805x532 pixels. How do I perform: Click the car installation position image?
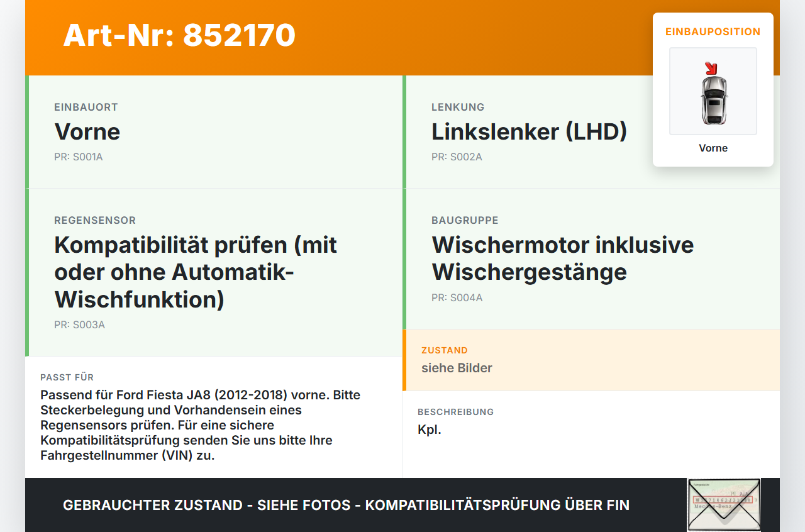(713, 91)
